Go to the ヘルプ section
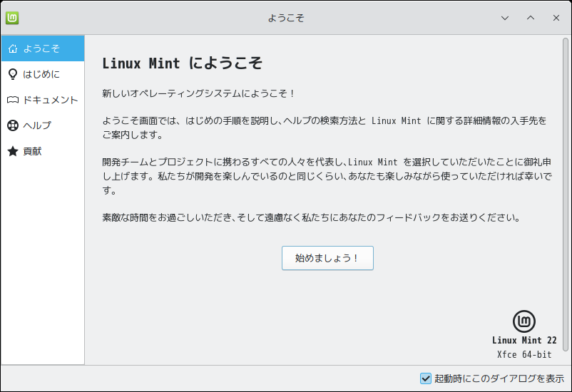This screenshot has height=392, width=572. tap(37, 125)
